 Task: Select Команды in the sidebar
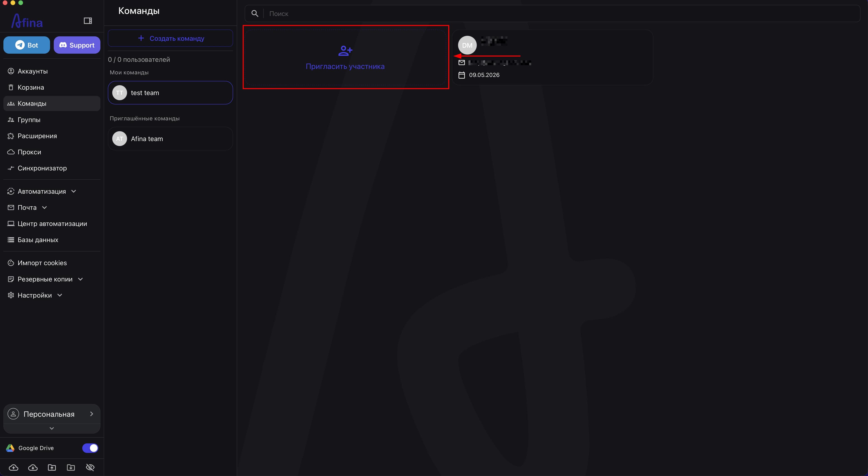[x=52, y=104]
